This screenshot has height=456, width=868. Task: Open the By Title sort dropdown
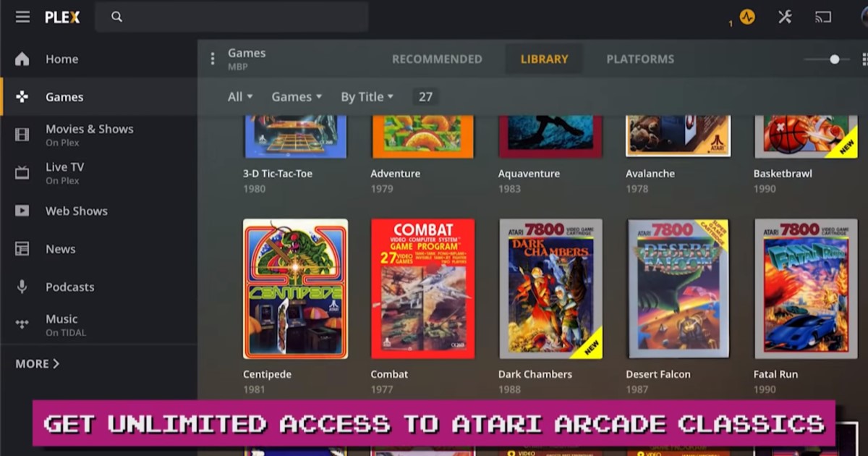click(x=367, y=97)
